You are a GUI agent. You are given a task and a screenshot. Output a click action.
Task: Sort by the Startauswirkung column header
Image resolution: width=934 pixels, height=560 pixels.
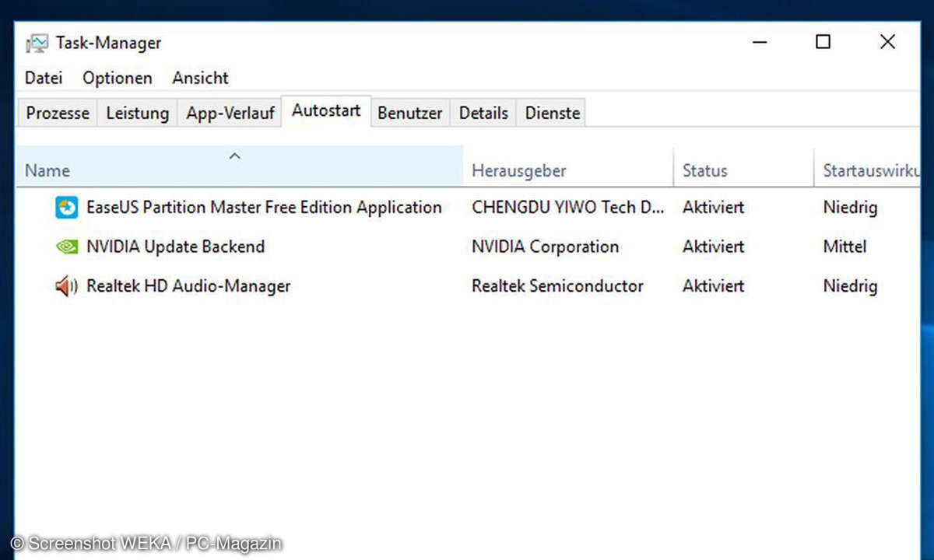(868, 166)
